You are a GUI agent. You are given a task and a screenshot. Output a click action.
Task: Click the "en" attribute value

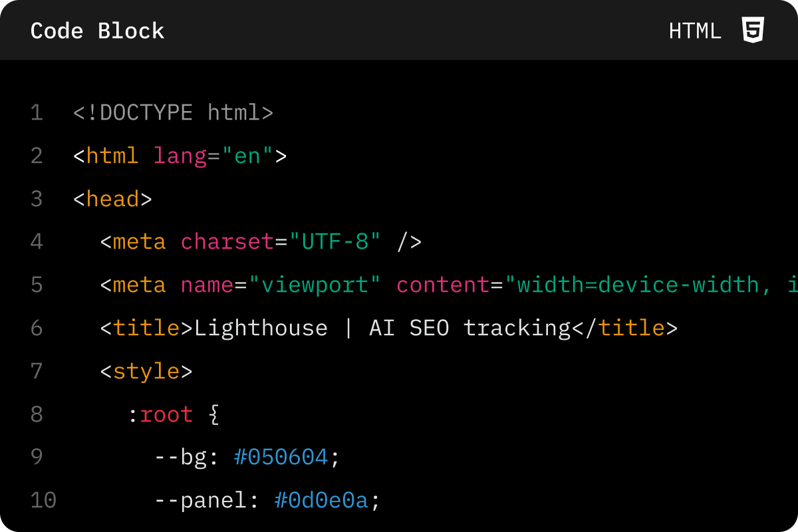(x=247, y=156)
